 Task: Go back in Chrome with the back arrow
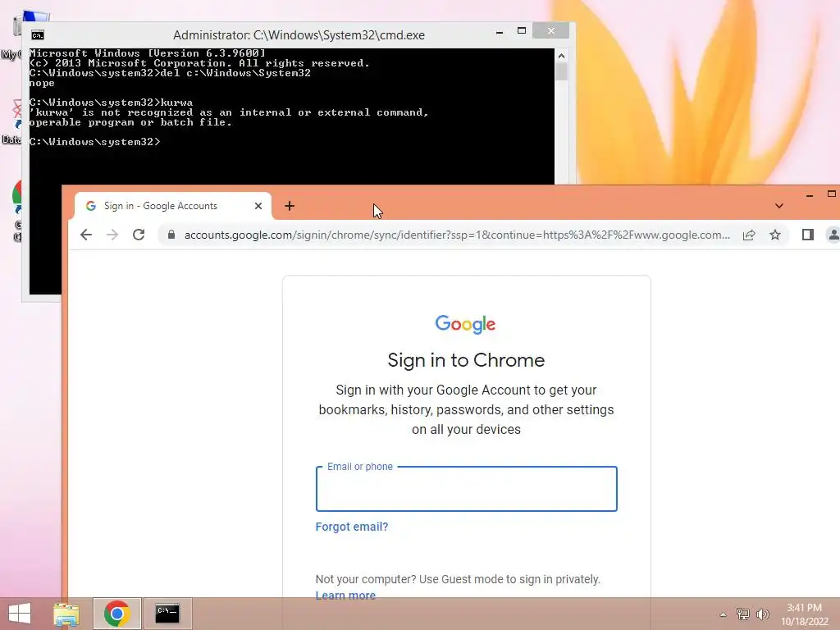[86, 235]
